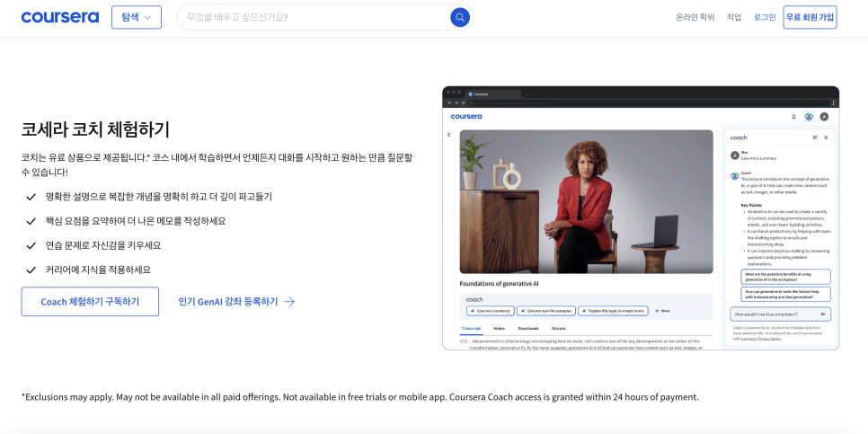Click the Coach 체험하기 구독하기 button
This screenshot has height=434, width=868.
[x=90, y=302]
